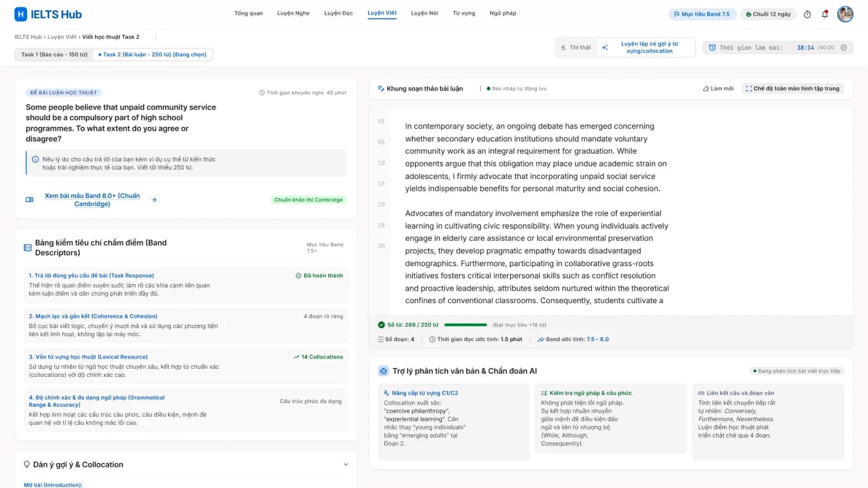The image size is (868, 488).
Task: Click the IELTS Hub logo icon
Action: (x=21, y=14)
